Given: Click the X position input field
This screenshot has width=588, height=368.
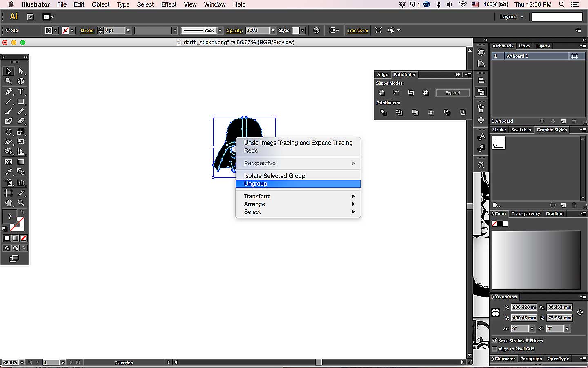Looking at the screenshot, I should point(524,307).
